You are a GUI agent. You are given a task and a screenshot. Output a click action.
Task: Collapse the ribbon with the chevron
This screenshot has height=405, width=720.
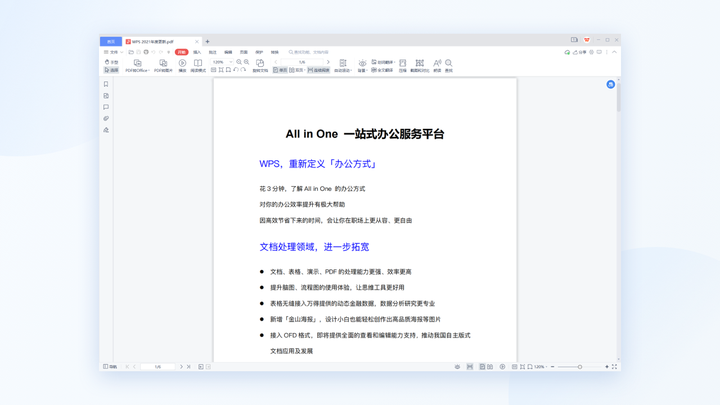(614, 52)
